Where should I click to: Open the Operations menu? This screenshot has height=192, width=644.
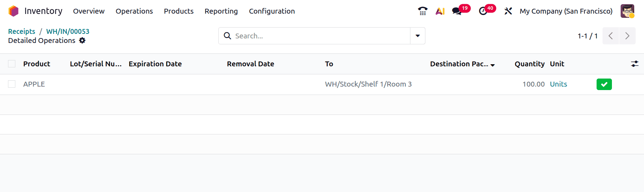pos(134,11)
